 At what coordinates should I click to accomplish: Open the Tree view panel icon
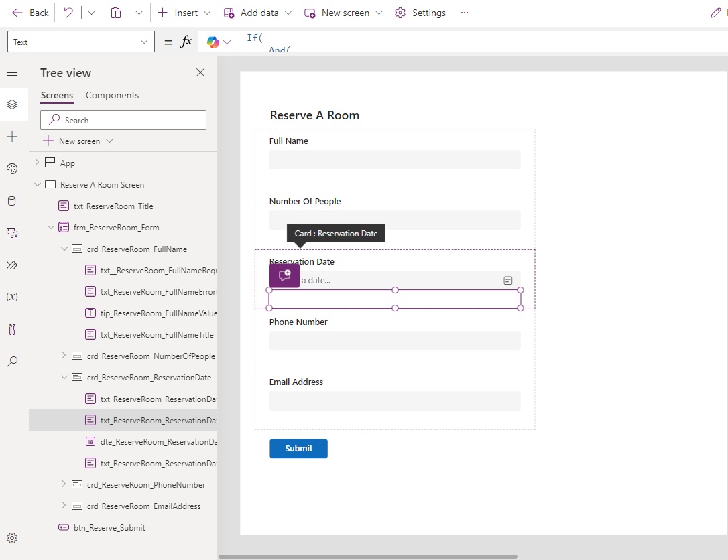click(x=12, y=104)
